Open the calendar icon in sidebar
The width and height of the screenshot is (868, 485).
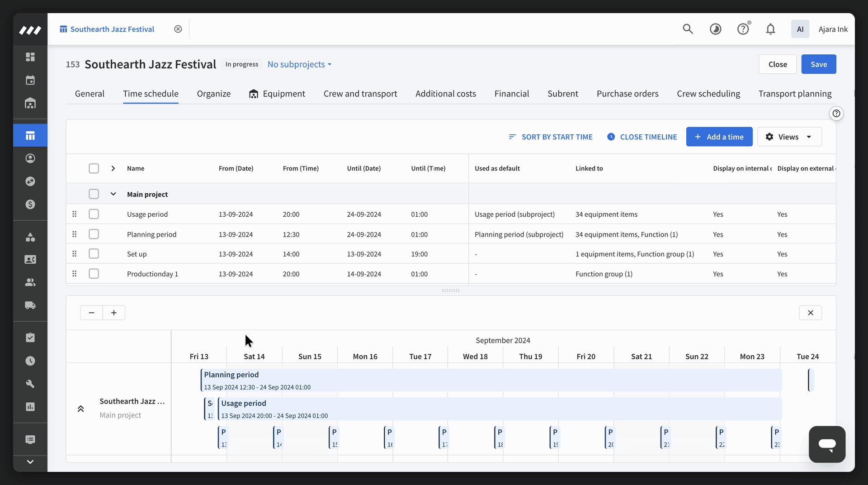30,80
